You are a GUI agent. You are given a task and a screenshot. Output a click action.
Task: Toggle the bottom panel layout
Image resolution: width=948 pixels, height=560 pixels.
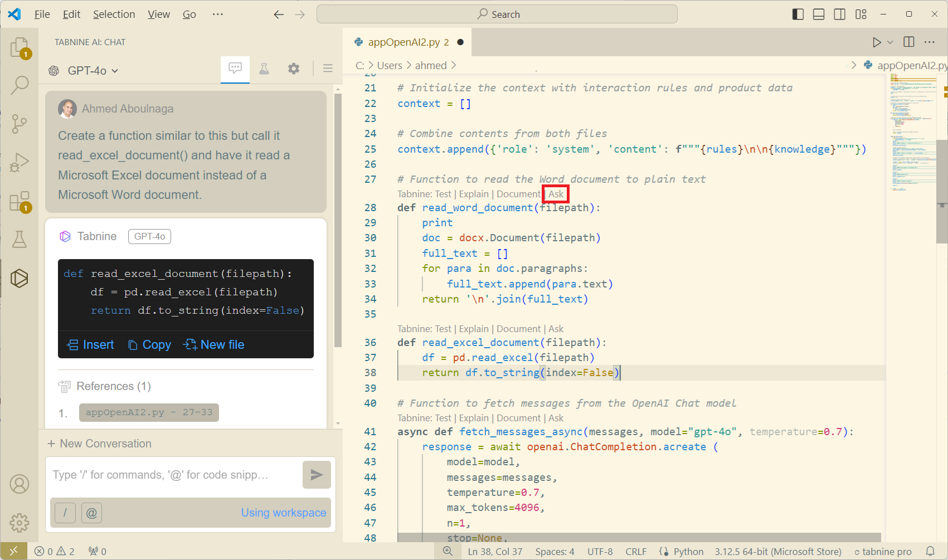(x=819, y=14)
